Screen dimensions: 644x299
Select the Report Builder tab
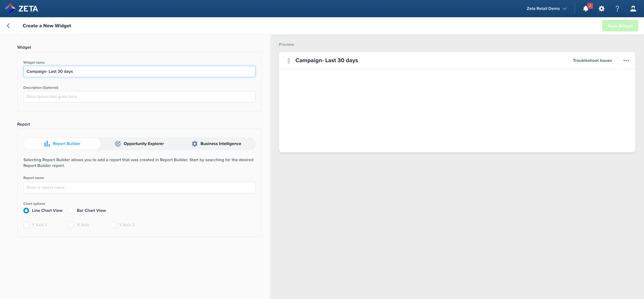point(62,144)
